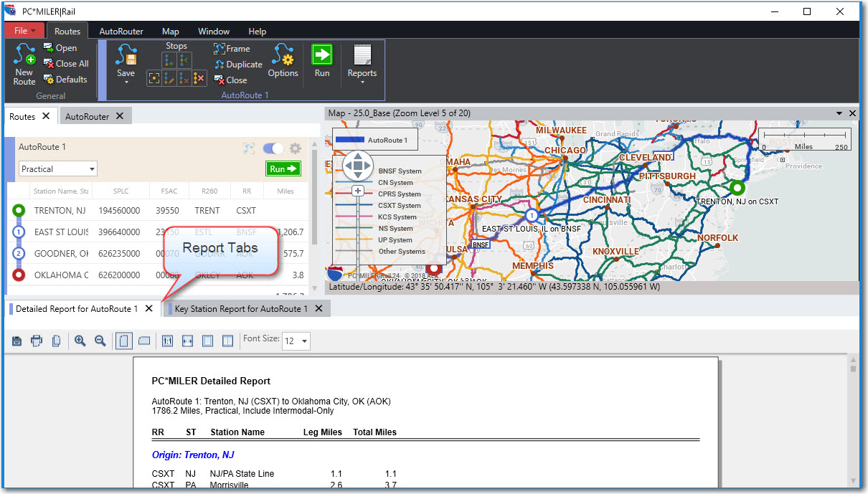The width and height of the screenshot is (868, 494).
Task: Close the Detailed Report tab
Action: pos(148,309)
